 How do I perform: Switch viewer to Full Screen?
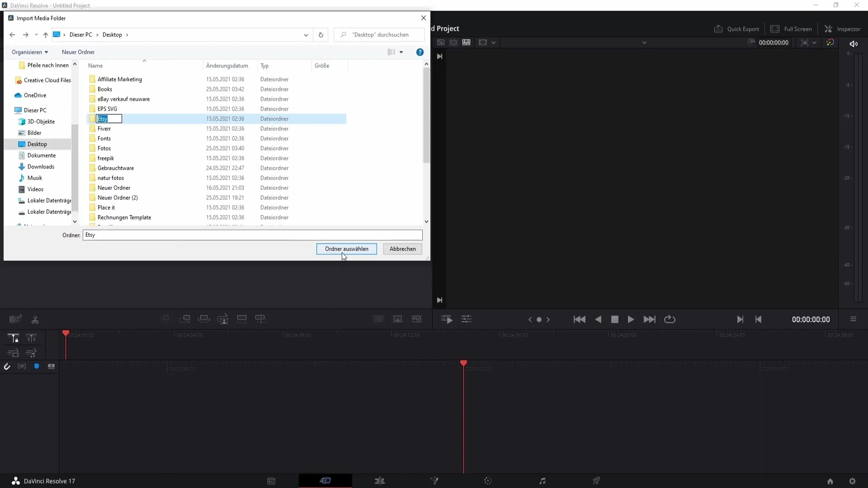click(791, 29)
